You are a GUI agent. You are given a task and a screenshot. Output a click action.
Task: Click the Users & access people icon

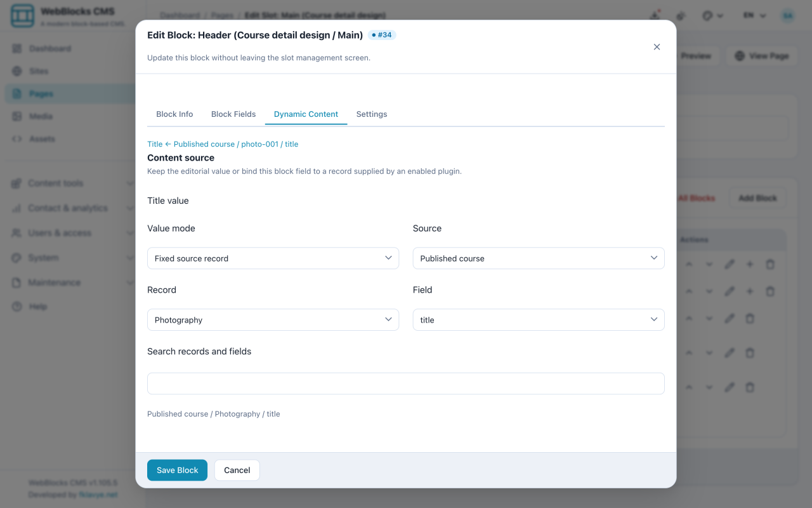tap(16, 233)
